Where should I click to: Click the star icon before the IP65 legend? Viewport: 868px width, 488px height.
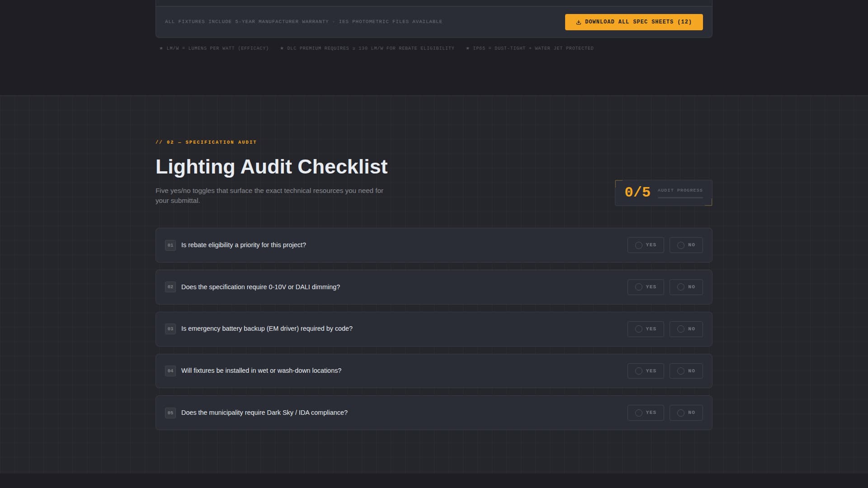click(468, 48)
